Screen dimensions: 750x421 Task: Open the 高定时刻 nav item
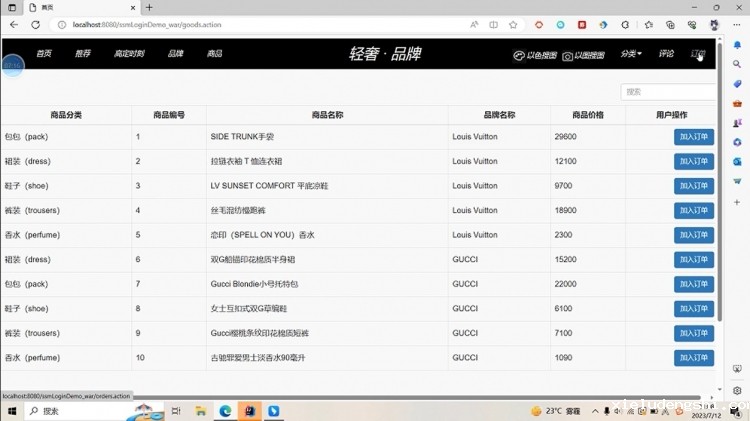pos(129,54)
